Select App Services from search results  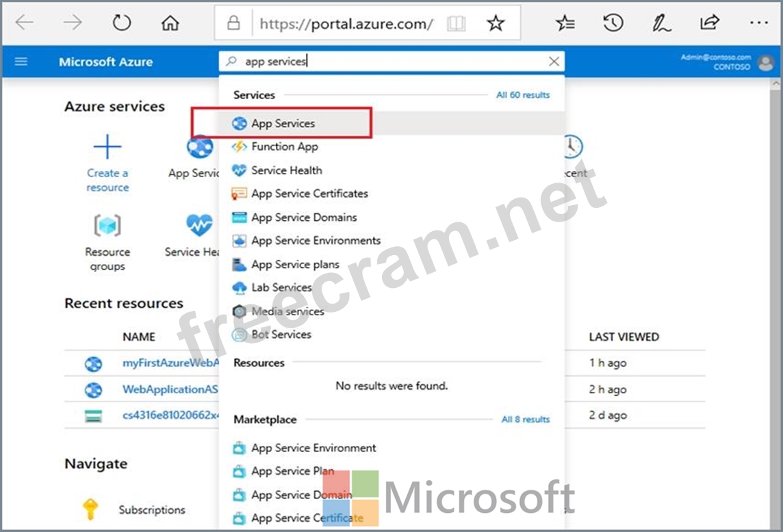[283, 124]
